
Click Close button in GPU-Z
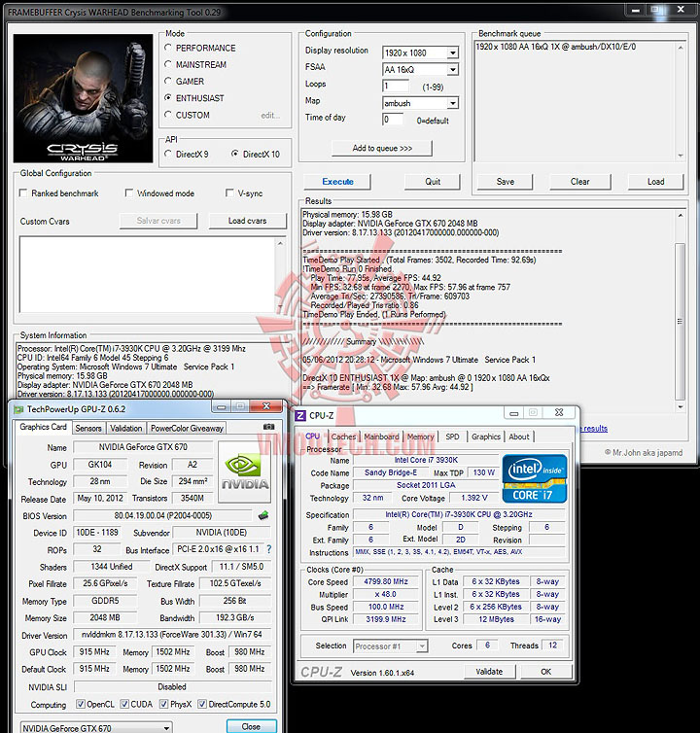(251, 726)
